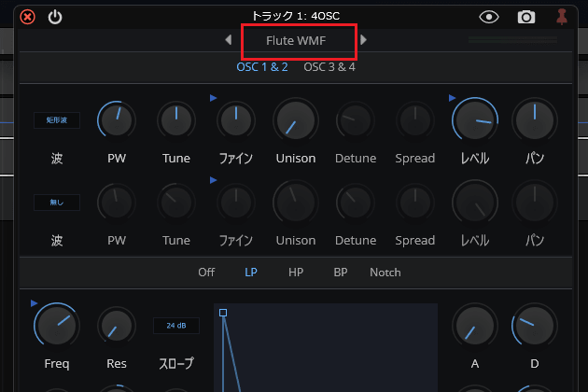Go to previous preset with left arrow
The height and width of the screenshot is (392, 588).
point(229,40)
